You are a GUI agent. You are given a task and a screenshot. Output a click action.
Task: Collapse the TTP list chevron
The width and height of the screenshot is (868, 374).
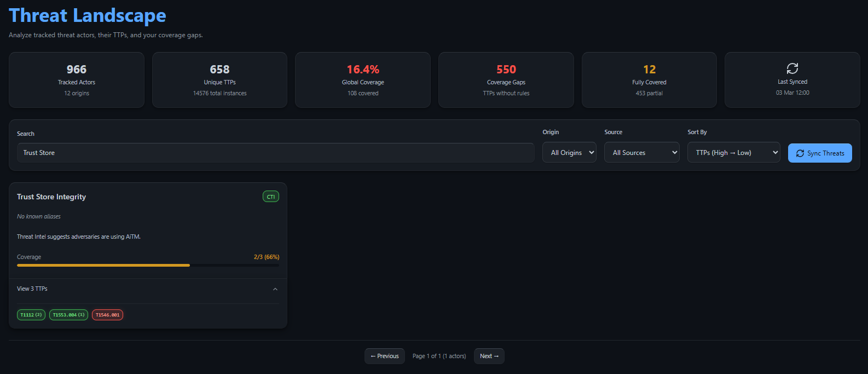pos(275,289)
